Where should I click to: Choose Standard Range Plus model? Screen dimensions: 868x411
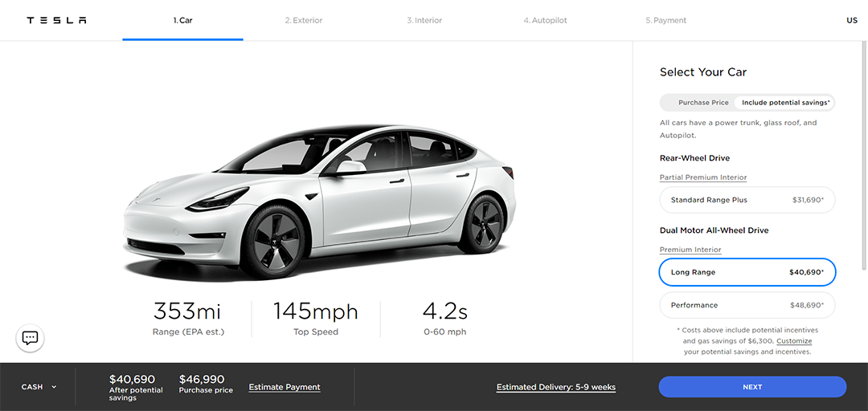pyautogui.click(x=747, y=200)
